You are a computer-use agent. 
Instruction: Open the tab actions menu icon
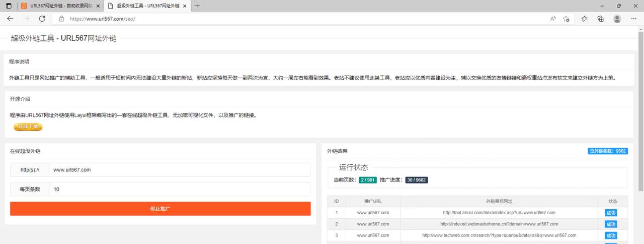pyautogui.click(x=8, y=6)
